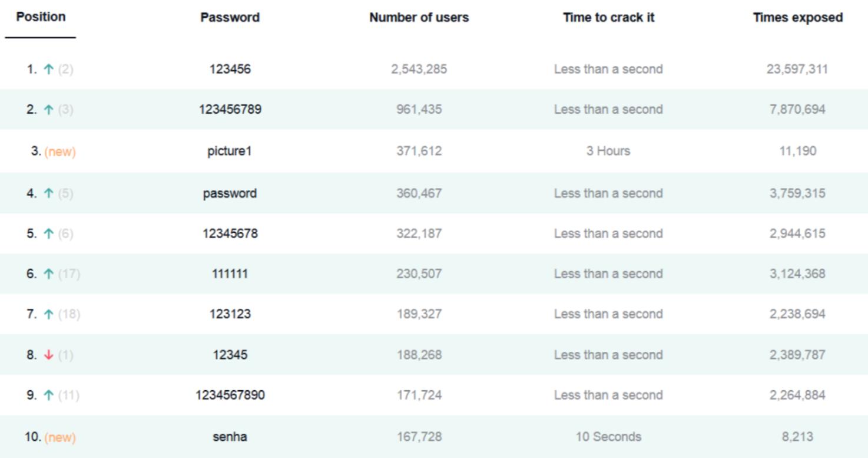Viewport: 868px width, 458px height.
Task: Click the Times exposed column header
Action: coord(797,18)
